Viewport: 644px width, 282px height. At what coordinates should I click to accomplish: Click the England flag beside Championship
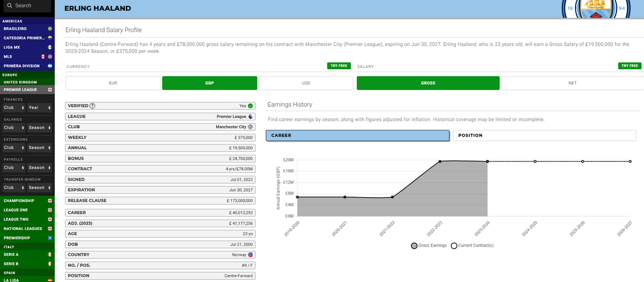(x=50, y=201)
